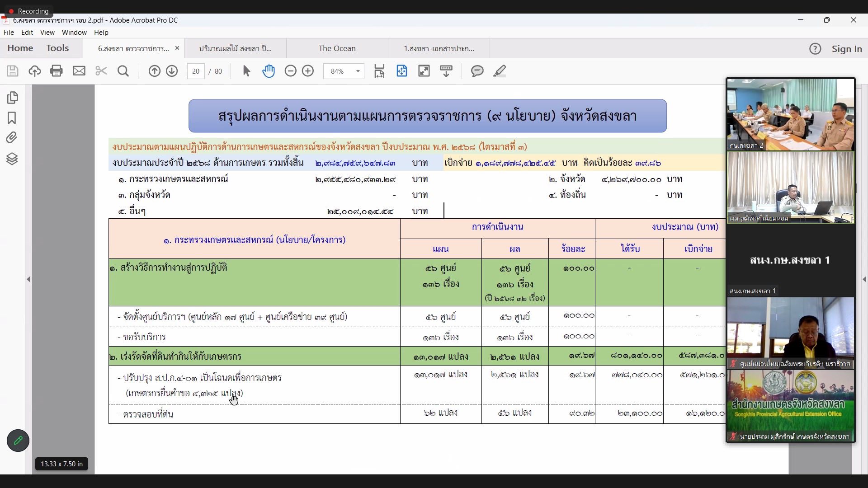This screenshot has height=488, width=868.
Task: Click the read mode download-style icon
Action: [x=446, y=71]
